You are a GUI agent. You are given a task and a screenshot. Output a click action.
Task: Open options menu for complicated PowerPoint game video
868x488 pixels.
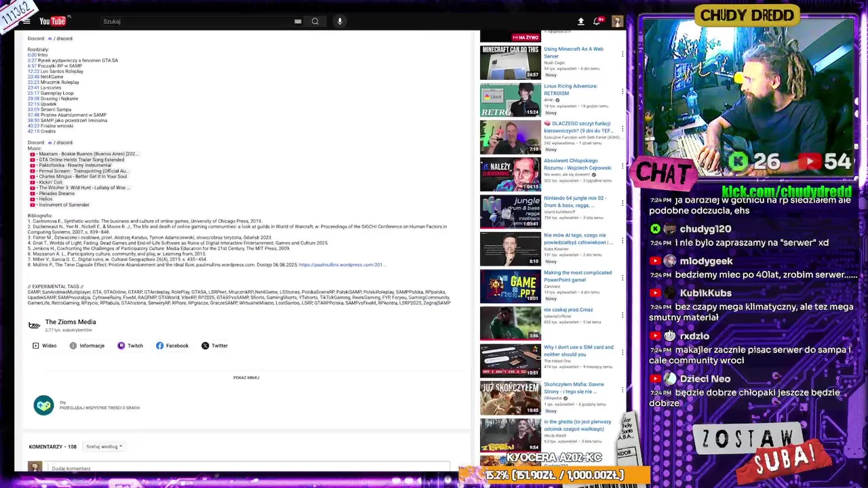[623, 278]
